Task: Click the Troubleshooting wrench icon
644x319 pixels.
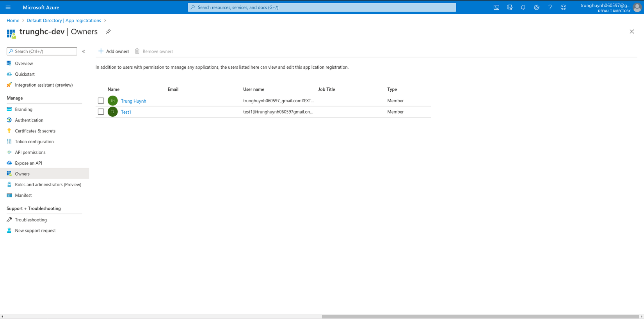Action: point(9,220)
